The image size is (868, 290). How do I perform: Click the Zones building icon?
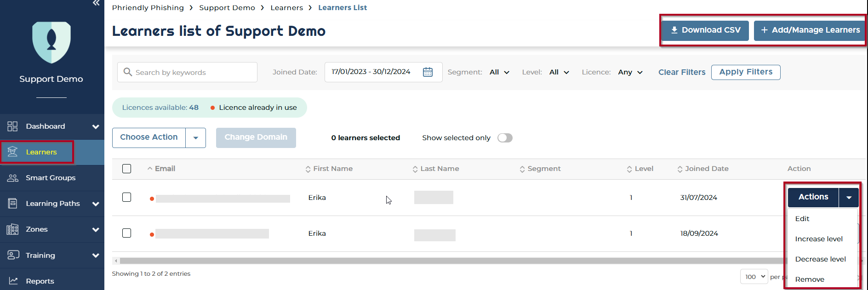[12, 229]
